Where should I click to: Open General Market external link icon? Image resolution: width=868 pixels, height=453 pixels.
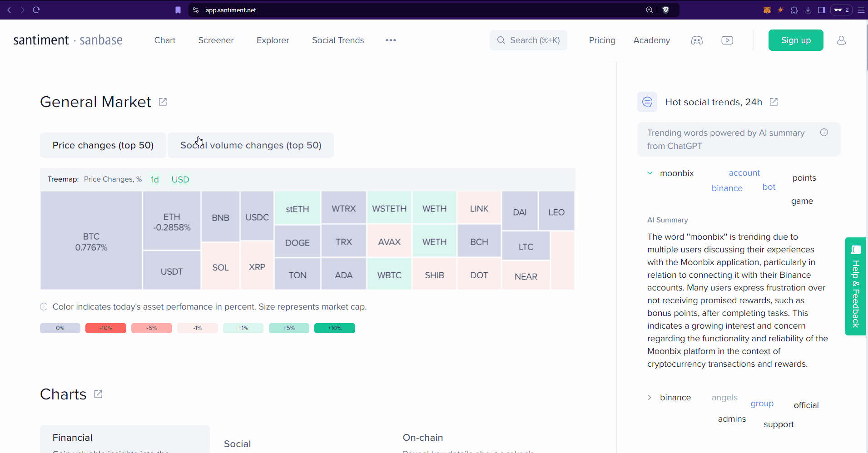tap(163, 102)
